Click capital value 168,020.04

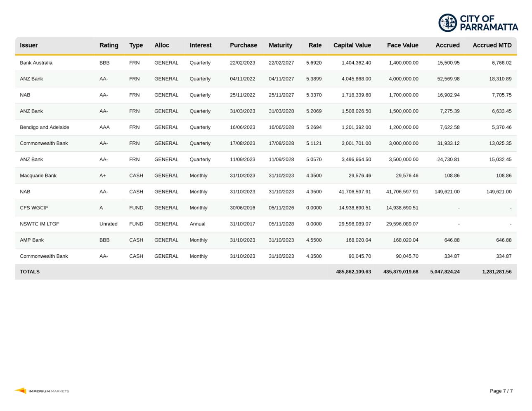pos(358,240)
